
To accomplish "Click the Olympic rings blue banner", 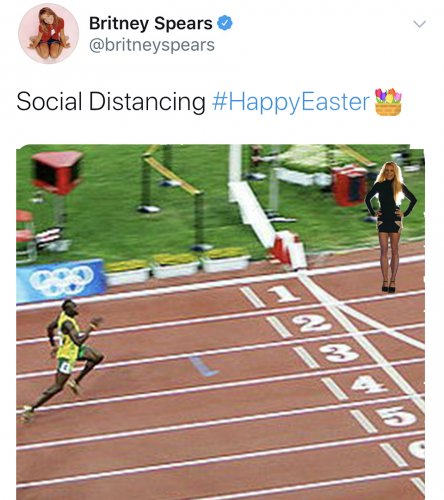I will tap(60, 281).
